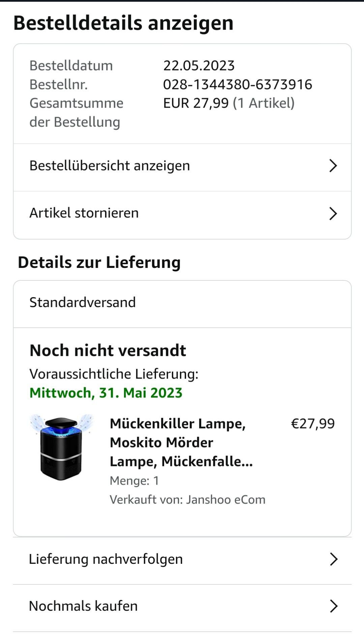Tap chevron arrow beside Lieferung nachverfolgen
Screen dimensions: 364x634
coord(334,559)
